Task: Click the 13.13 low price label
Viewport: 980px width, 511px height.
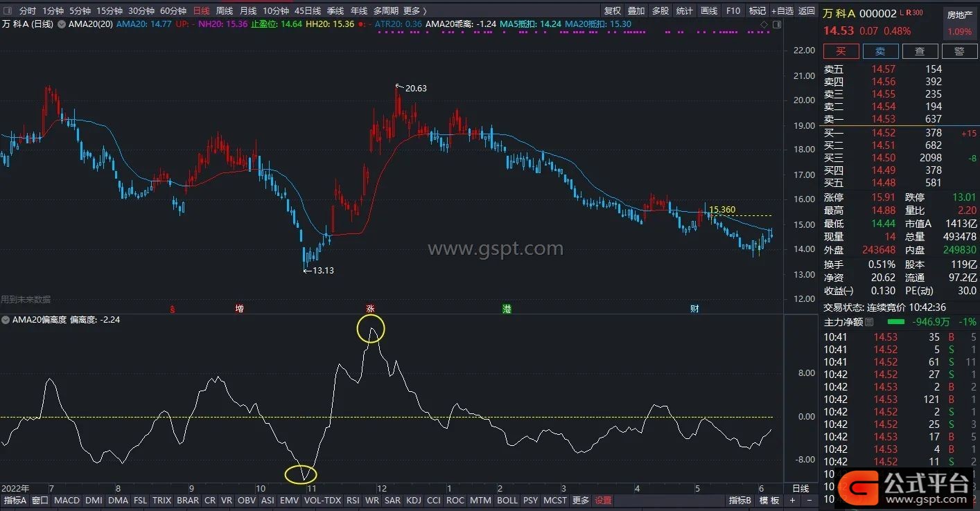Action: (323, 270)
